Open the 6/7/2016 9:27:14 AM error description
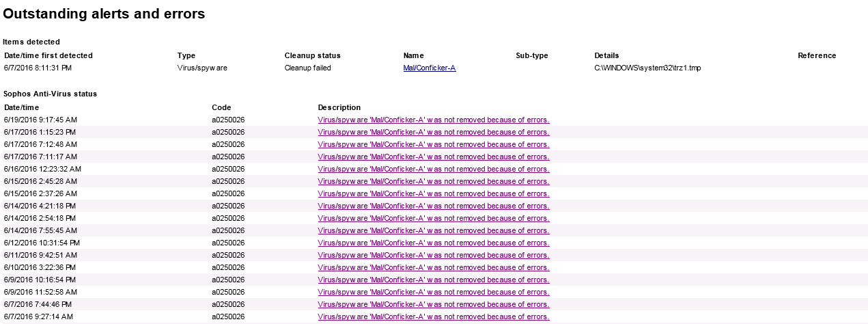This screenshot has width=868, height=324. click(434, 316)
